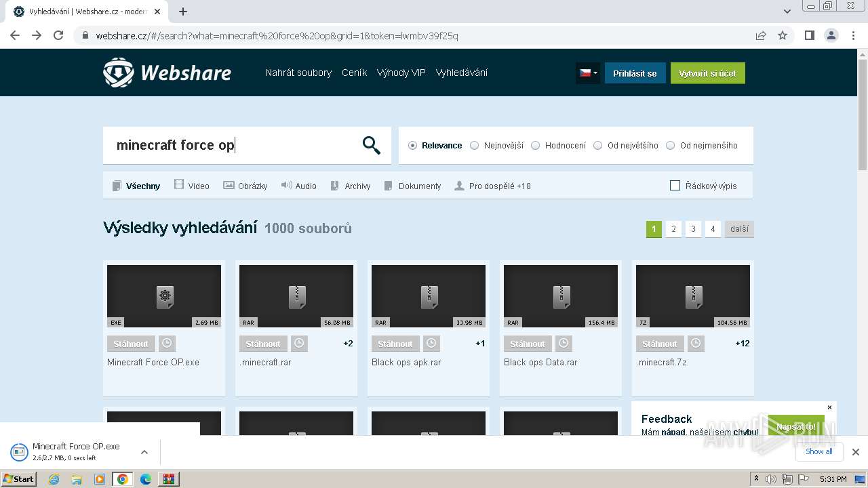Open the Minecraft Force OP.exe thumbnail
The width and height of the screenshot is (868, 488).
[x=164, y=296]
